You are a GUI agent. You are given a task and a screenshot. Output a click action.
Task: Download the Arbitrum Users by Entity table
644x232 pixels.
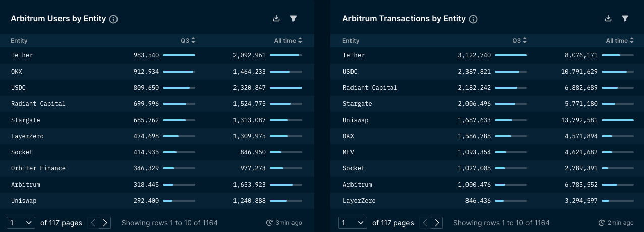click(x=276, y=18)
